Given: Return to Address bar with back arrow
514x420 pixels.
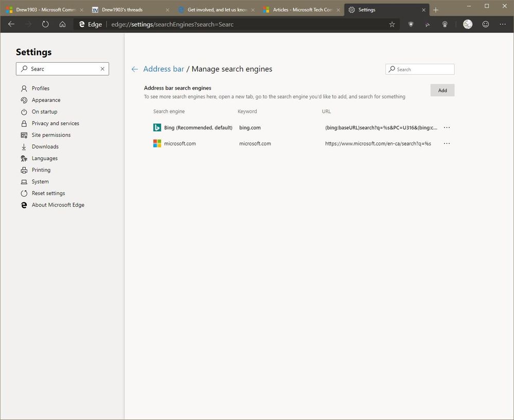Looking at the screenshot, I should (134, 69).
